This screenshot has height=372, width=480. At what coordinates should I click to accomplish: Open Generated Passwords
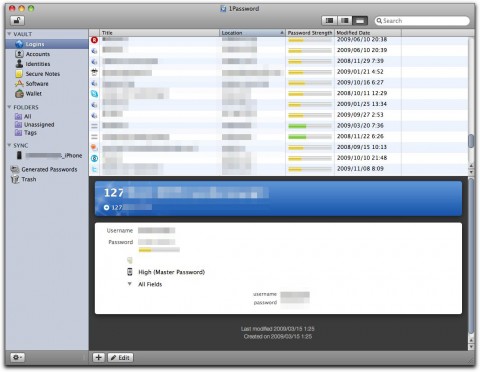[x=49, y=169]
